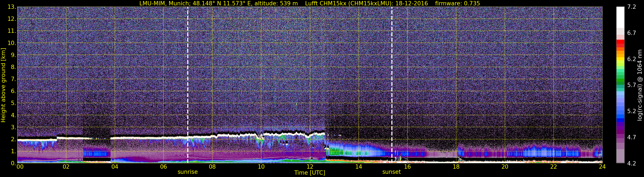
Task: Click the 'Height above ground [km]' axis label
Action: pyautogui.click(x=3, y=85)
